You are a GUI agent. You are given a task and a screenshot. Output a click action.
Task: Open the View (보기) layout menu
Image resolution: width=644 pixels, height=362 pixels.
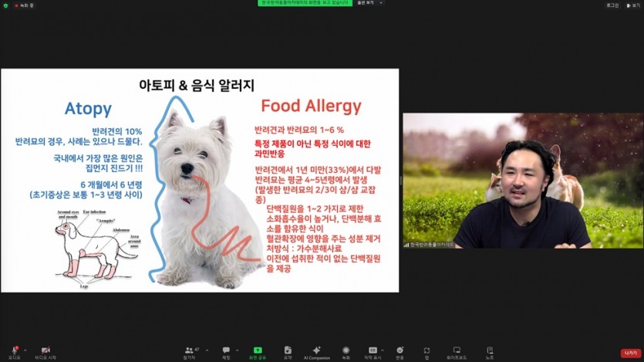pyautogui.click(x=633, y=5)
